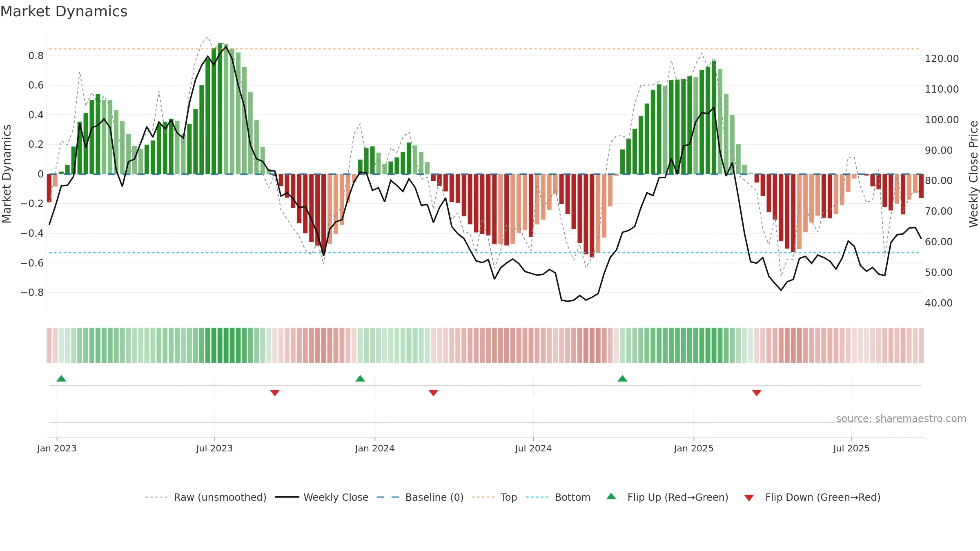Click the green flip-up triangle before Jan 2024
Screen dimensions: 980x551
[x=360, y=378]
